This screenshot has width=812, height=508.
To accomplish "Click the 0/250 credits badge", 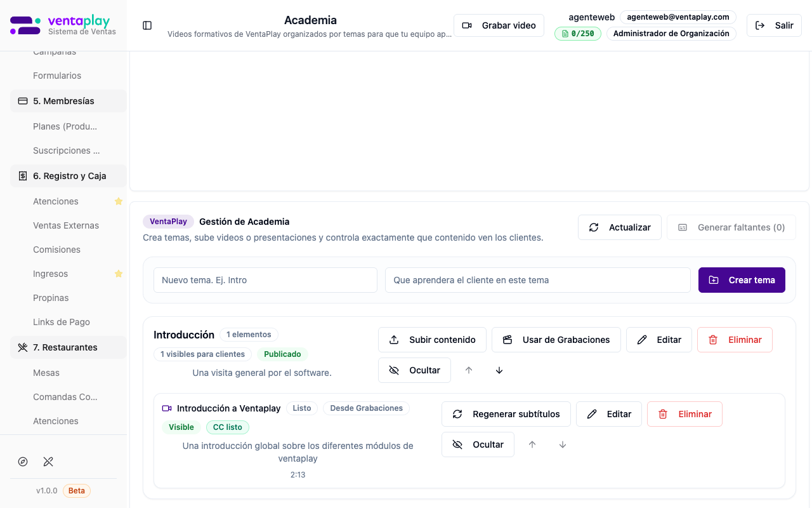I will pos(577,33).
